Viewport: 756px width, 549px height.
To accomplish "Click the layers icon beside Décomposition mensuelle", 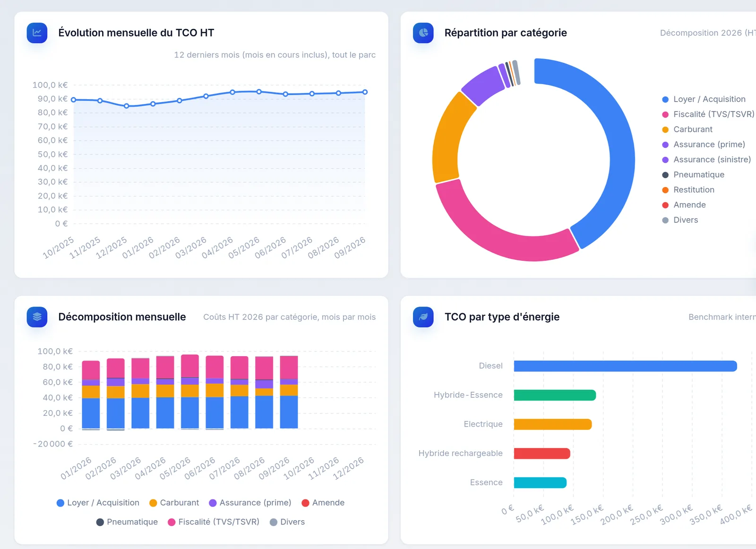I will [37, 317].
